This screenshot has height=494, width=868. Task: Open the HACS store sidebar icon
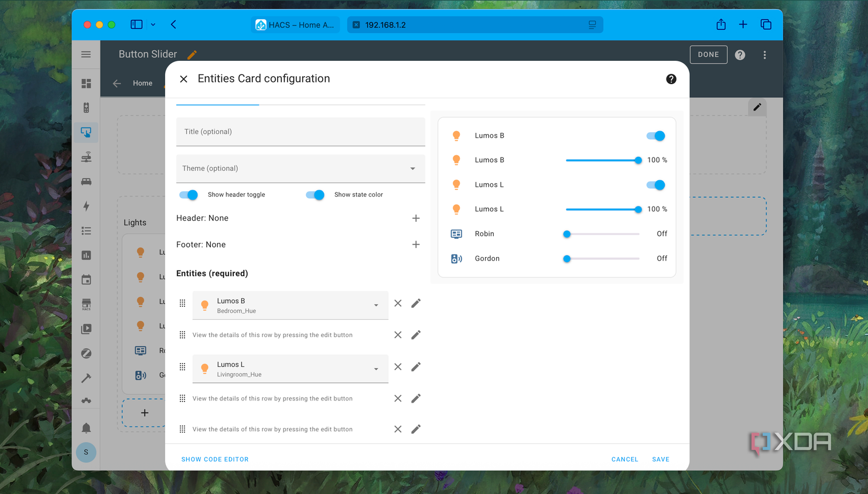(86, 304)
